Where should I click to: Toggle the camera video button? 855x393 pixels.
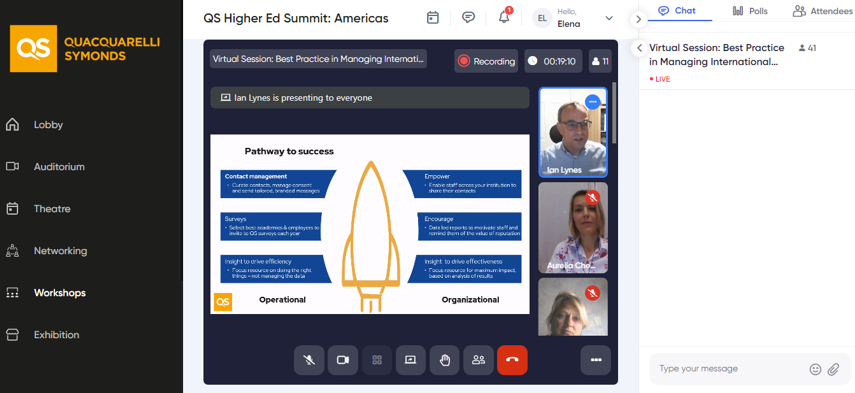coord(343,360)
